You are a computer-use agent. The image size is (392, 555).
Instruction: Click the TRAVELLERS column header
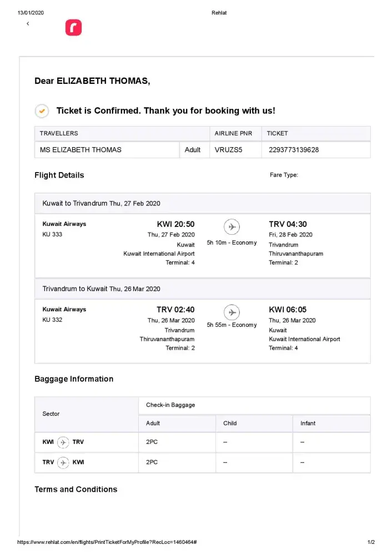(59, 133)
